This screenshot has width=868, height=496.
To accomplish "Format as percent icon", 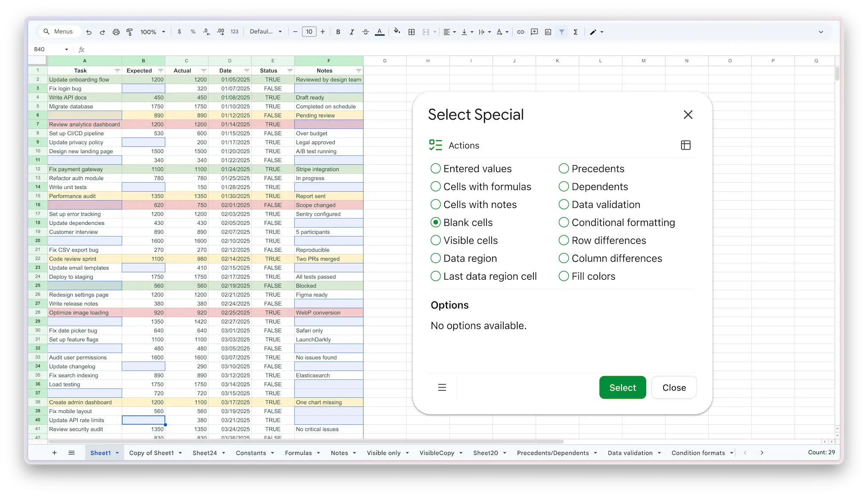I will coord(193,32).
